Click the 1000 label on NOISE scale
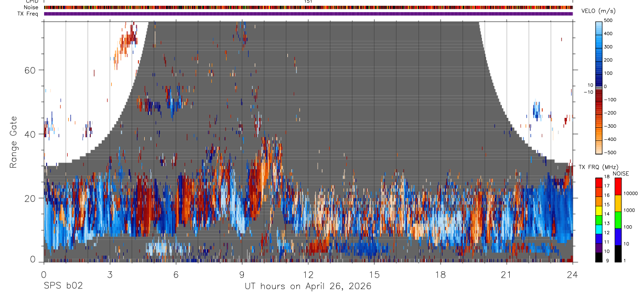This screenshot has height=297, width=644. click(629, 210)
